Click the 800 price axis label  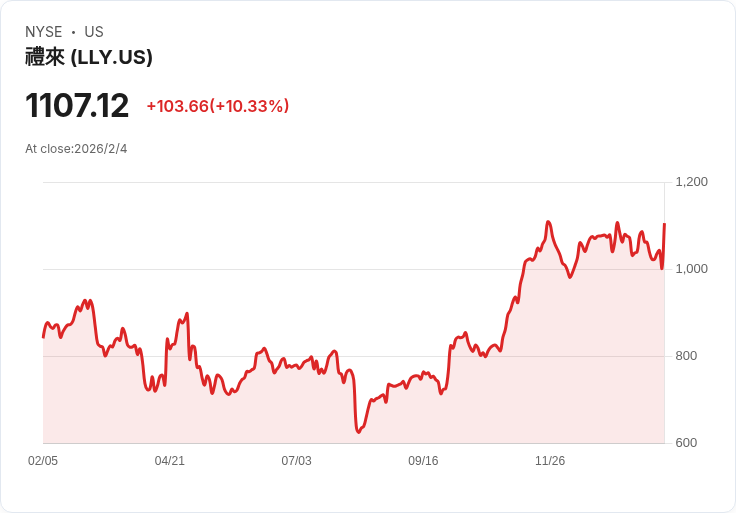click(686, 356)
